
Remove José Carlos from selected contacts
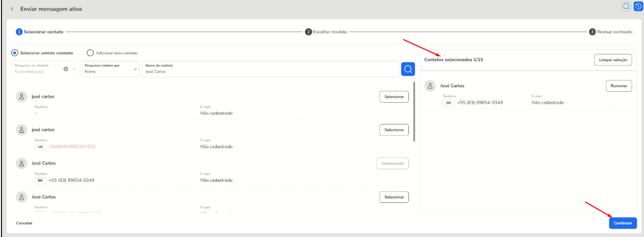click(618, 86)
